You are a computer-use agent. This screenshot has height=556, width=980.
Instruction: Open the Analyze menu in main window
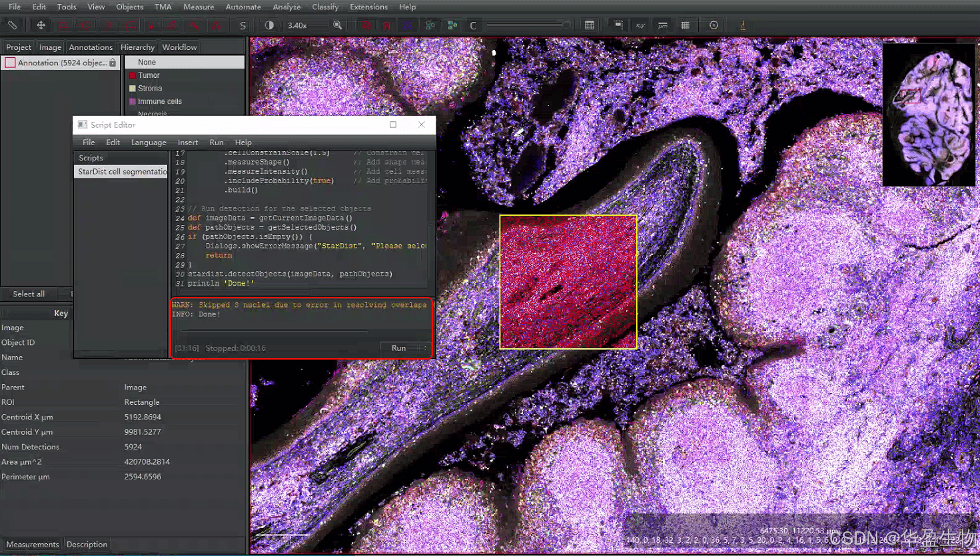(x=286, y=7)
